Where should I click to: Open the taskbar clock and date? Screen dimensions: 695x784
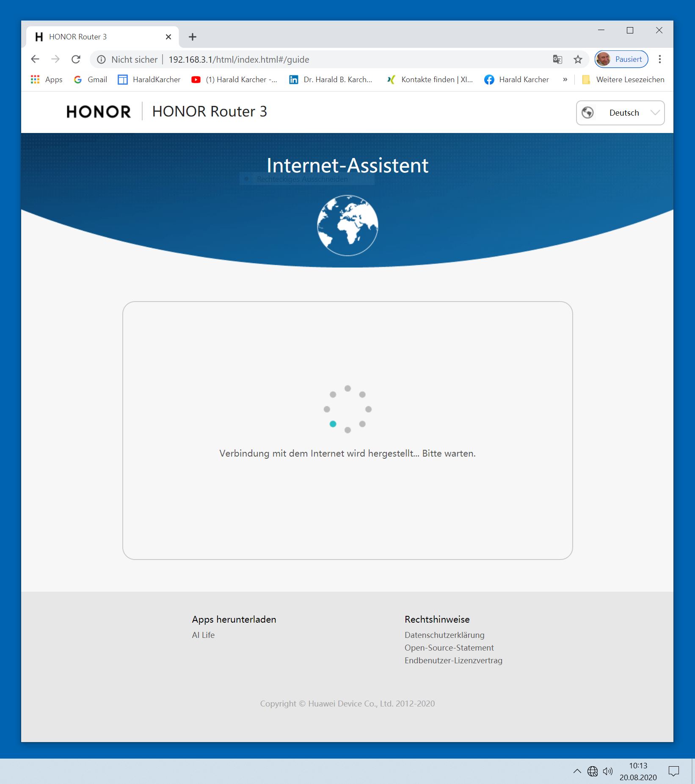(x=638, y=771)
